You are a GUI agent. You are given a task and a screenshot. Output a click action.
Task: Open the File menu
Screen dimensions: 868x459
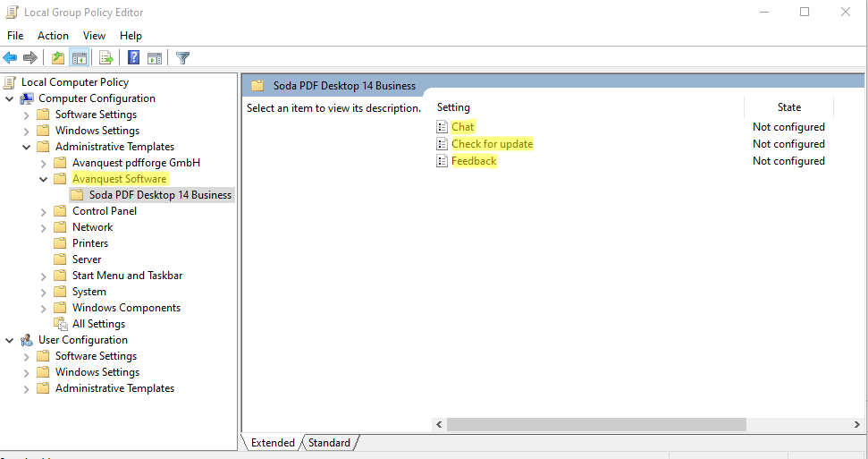click(x=15, y=36)
